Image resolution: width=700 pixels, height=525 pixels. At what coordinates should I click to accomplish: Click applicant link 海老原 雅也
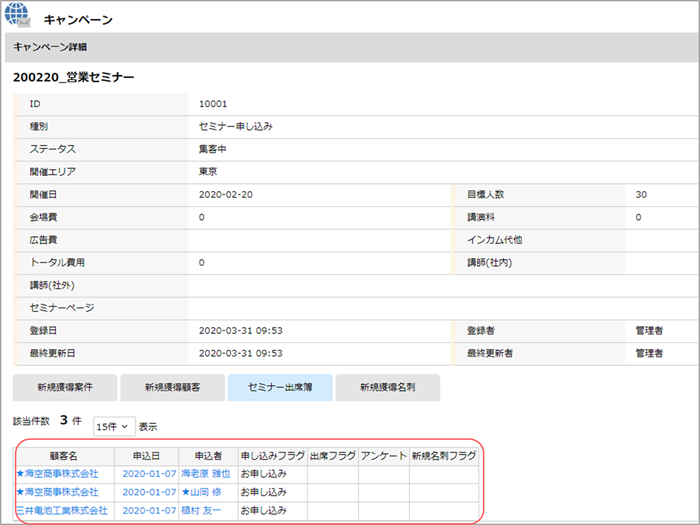206,474
